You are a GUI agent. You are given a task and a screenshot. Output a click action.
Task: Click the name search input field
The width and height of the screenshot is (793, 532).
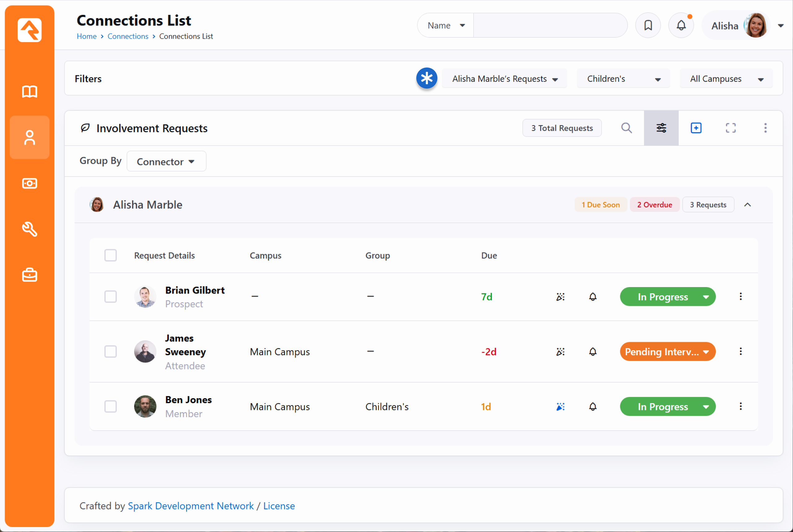pyautogui.click(x=550, y=25)
